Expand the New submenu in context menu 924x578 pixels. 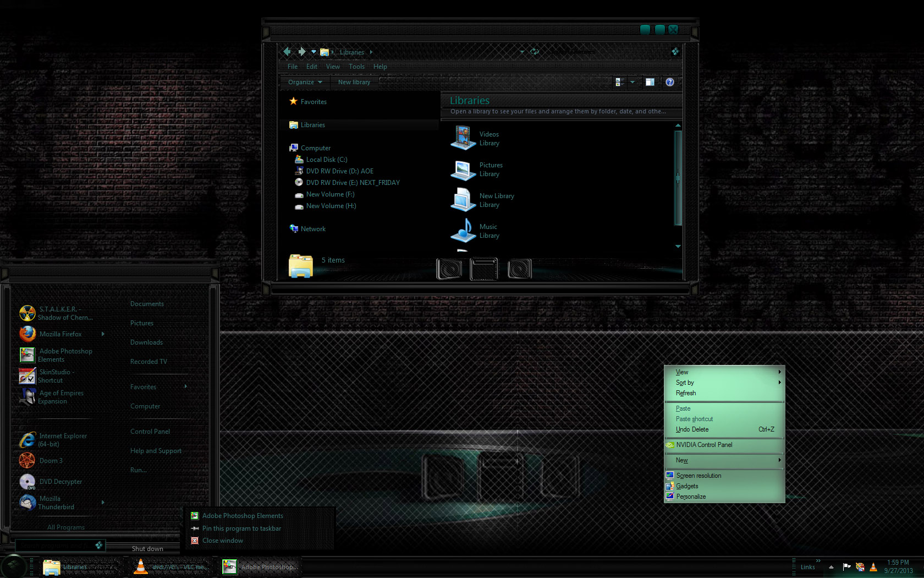779,460
